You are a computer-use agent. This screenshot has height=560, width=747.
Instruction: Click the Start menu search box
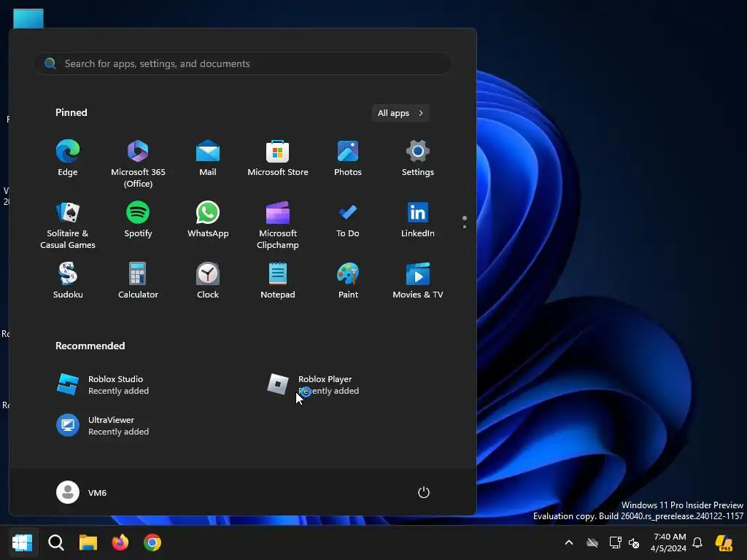[x=242, y=63]
